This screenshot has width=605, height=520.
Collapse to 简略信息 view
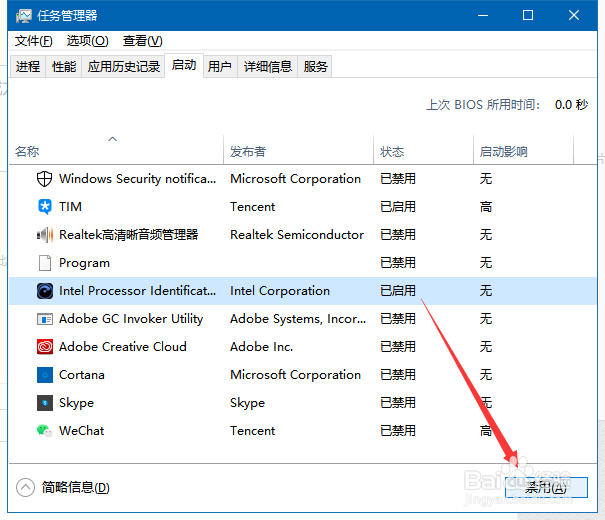(x=64, y=488)
